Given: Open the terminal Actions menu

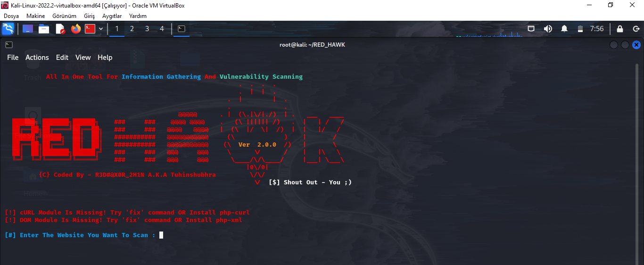Looking at the screenshot, I should pos(37,58).
